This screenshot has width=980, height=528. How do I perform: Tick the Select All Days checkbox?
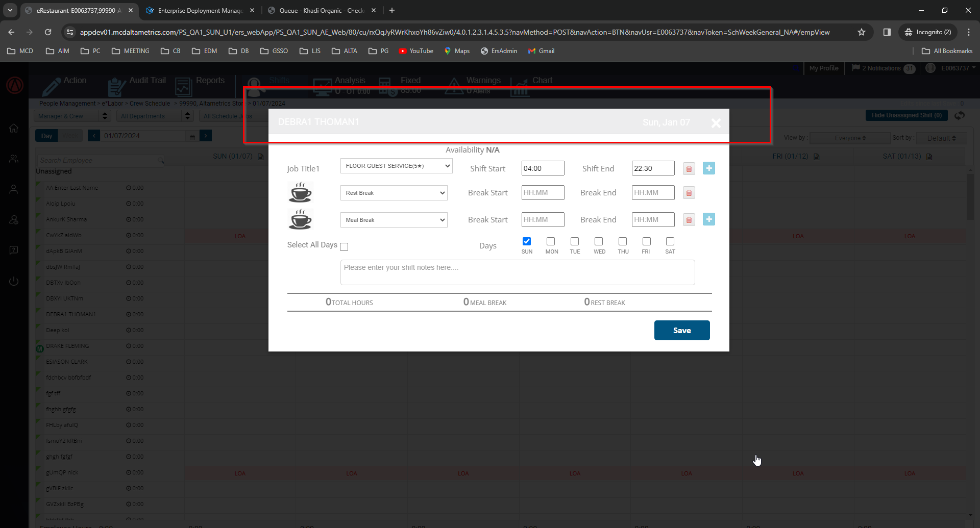point(344,247)
